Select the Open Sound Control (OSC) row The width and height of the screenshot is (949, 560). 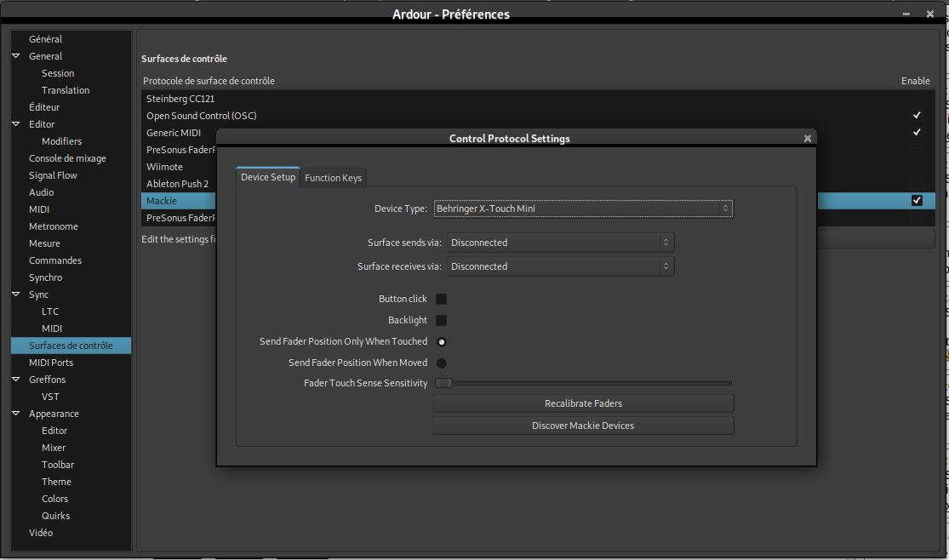(538, 115)
